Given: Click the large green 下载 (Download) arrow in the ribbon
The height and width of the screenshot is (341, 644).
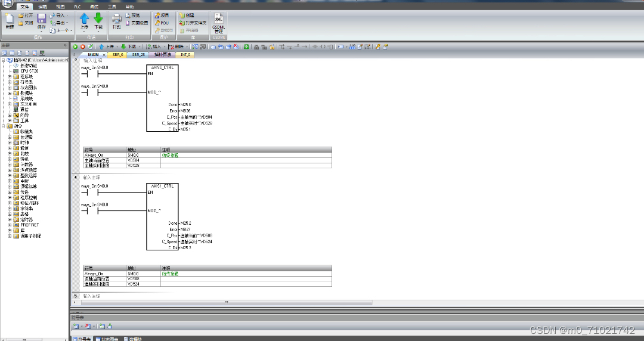Looking at the screenshot, I should pos(98,18).
